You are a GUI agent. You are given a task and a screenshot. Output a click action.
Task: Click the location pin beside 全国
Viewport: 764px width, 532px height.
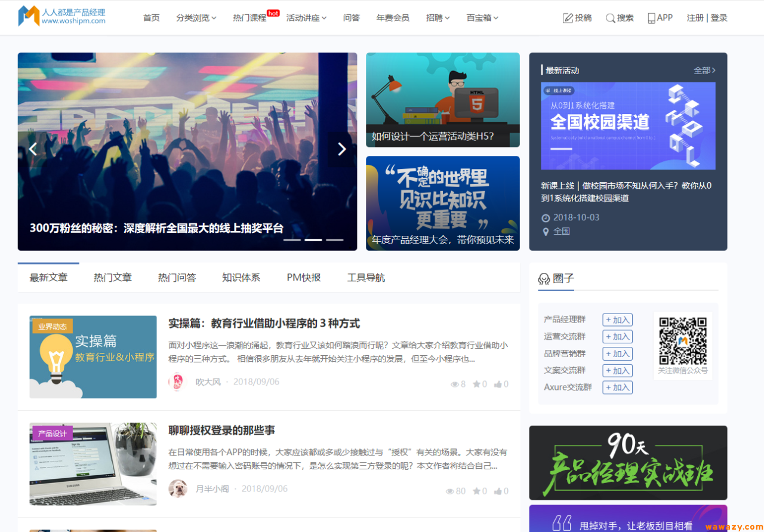pyautogui.click(x=545, y=231)
